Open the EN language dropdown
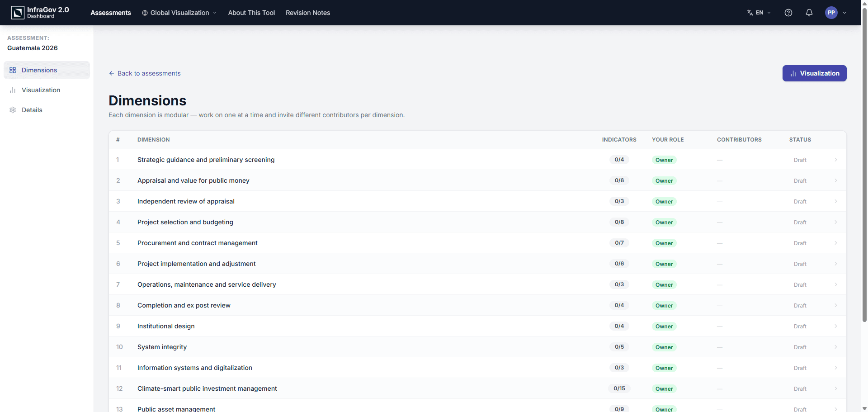 click(x=759, y=13)
